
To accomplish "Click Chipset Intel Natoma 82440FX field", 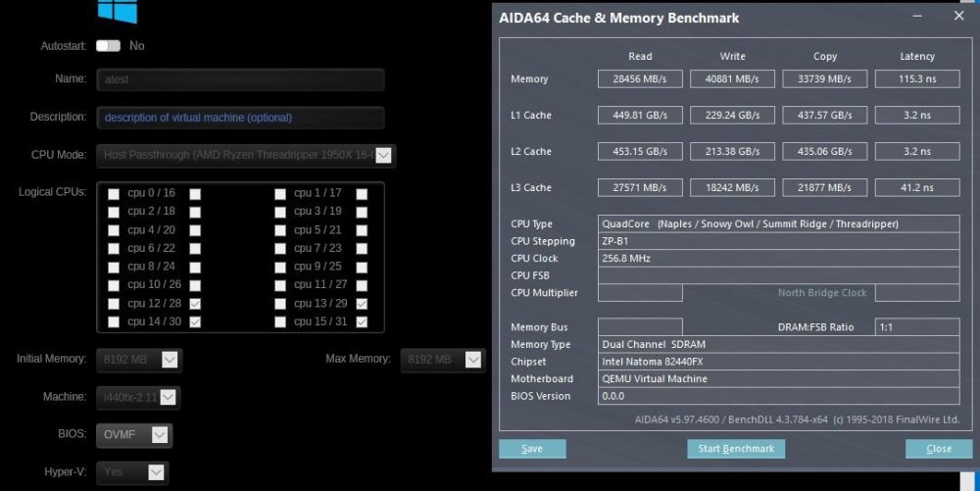I will click(x=779, y=362).
